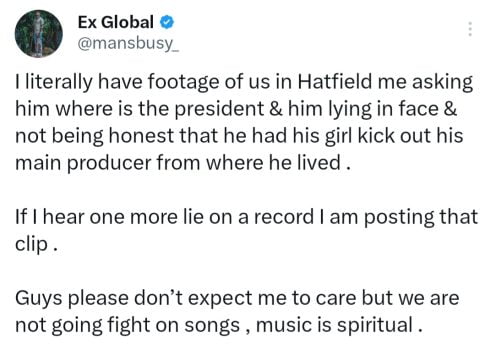Click the blue verified badge
Viewport: 485px width, 360px height.
point(167,22)
